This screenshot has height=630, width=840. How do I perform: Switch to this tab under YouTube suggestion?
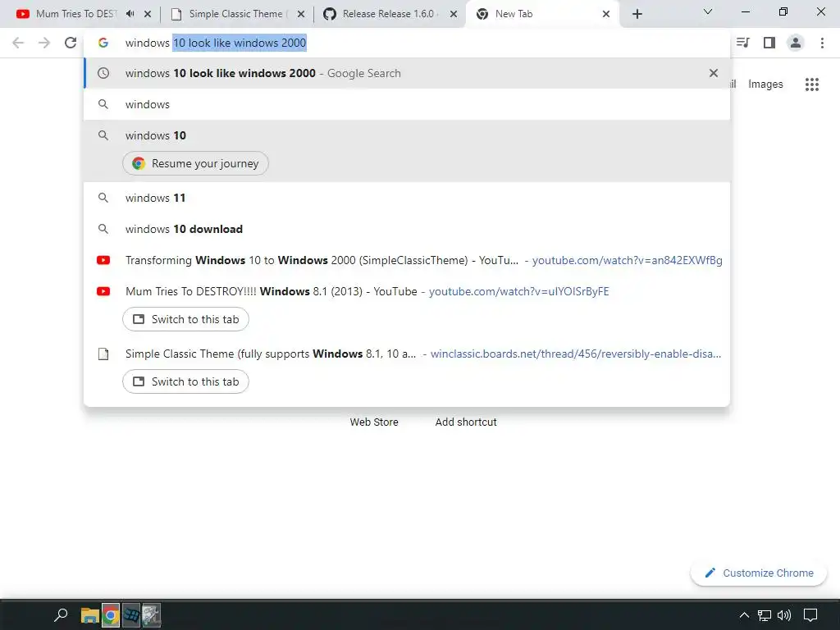pyautogui.click(x=185, y=319)
